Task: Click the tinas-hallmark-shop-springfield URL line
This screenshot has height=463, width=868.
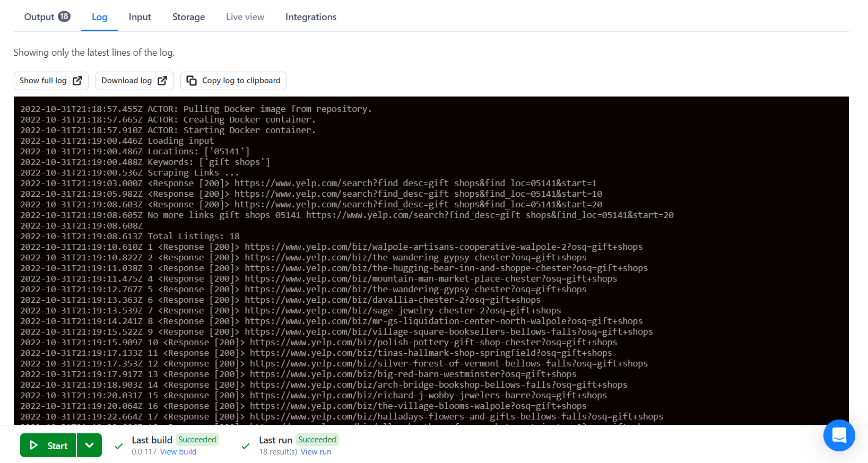Action: [316, 353]
